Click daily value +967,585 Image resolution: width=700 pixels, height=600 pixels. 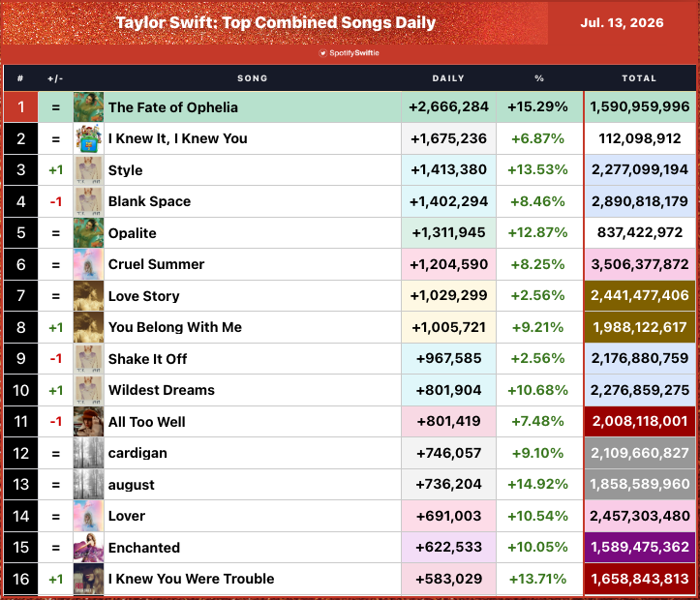pyautogui.click(x=448, y=359)
